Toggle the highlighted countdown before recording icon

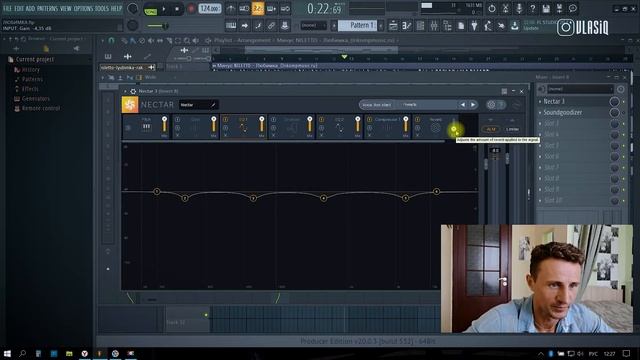[x=258, y=9]
